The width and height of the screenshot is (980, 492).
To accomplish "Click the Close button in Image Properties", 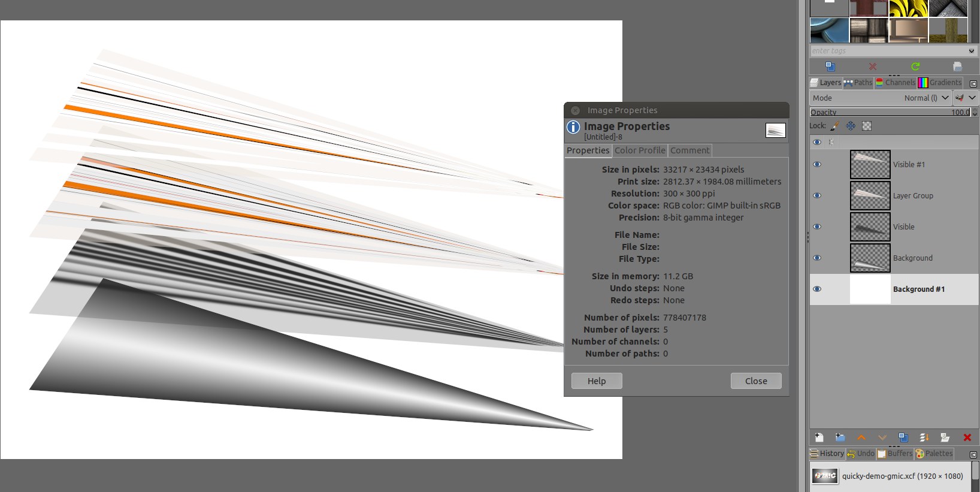I will 756,381.
